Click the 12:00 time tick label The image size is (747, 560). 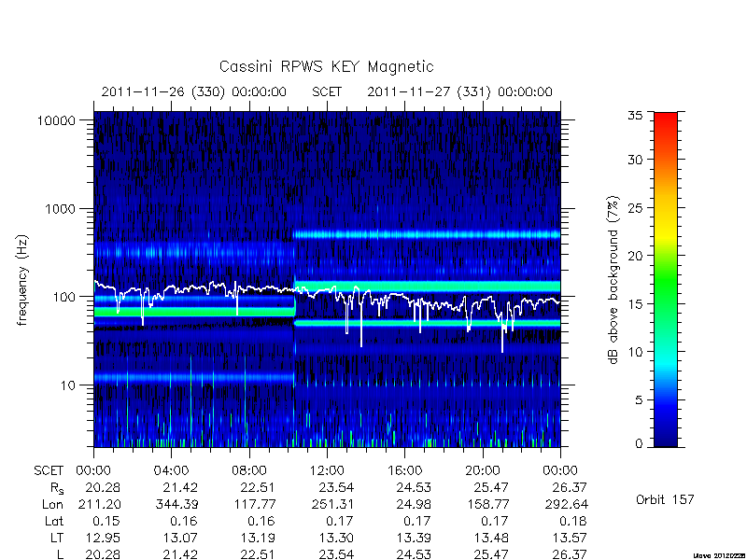[327, 471]
